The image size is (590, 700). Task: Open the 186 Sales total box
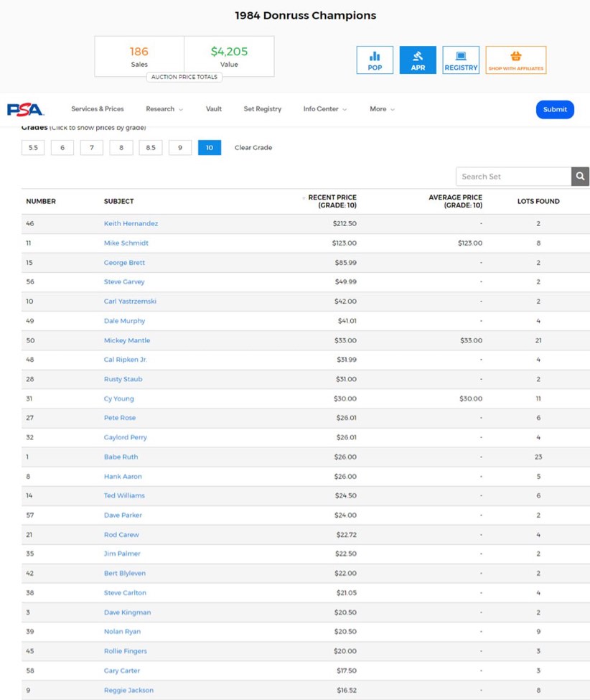pyautogui.click(x=139, y=57)
